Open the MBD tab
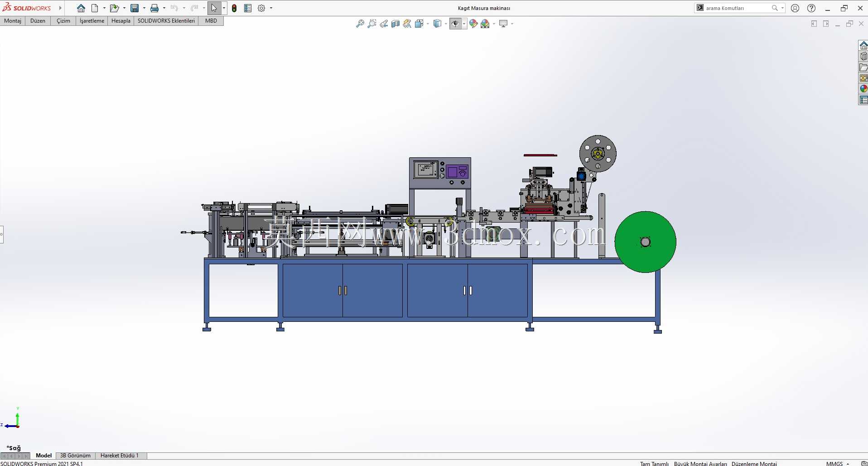This screenshot has height=466, width=868. click(211, 21)
